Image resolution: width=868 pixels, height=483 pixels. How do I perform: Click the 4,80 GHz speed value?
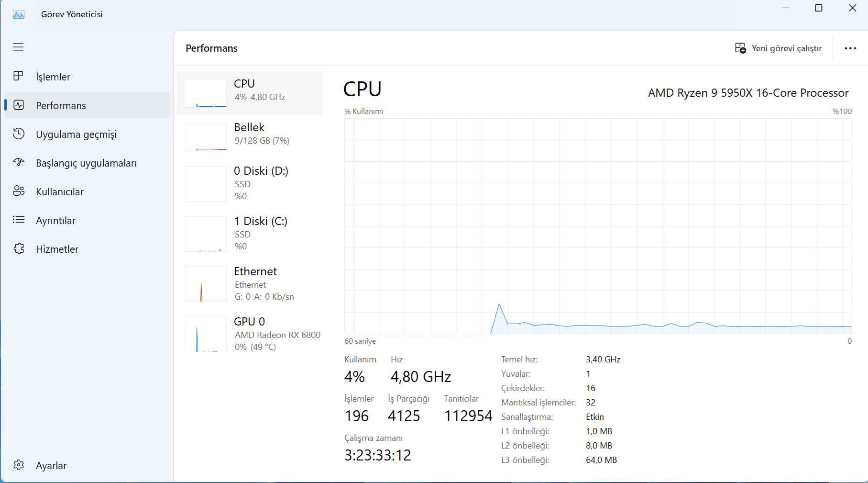click(x=421, y=377)
